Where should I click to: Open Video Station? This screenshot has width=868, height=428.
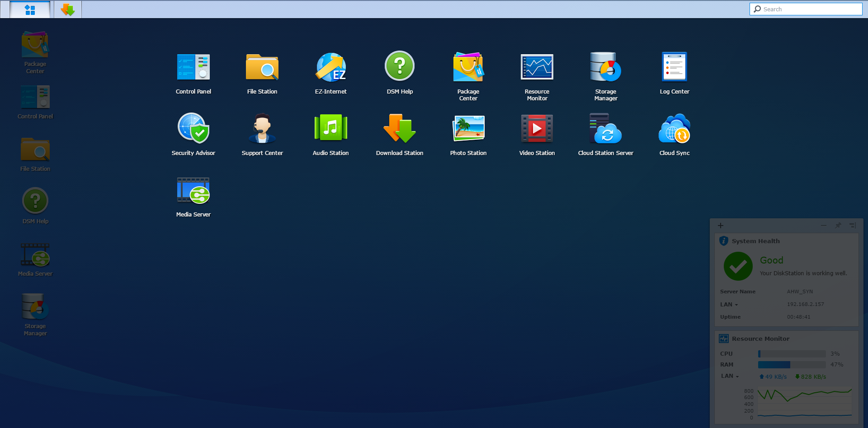[x=537, y=134]
